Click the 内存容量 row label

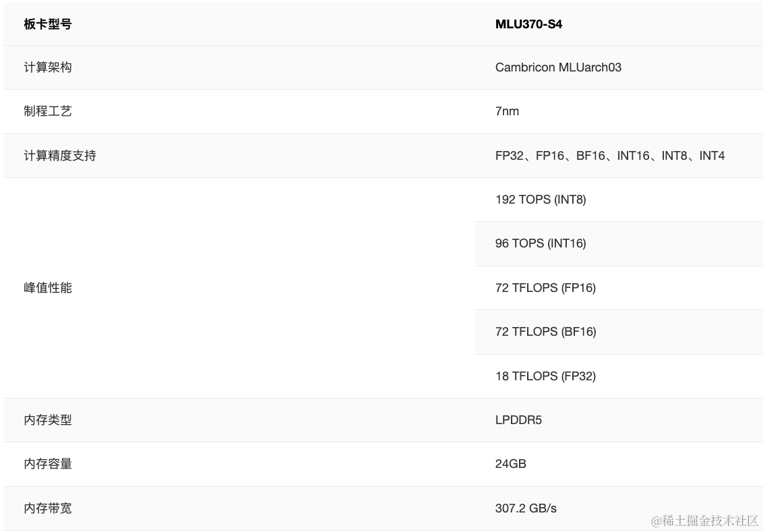[47, 464]
